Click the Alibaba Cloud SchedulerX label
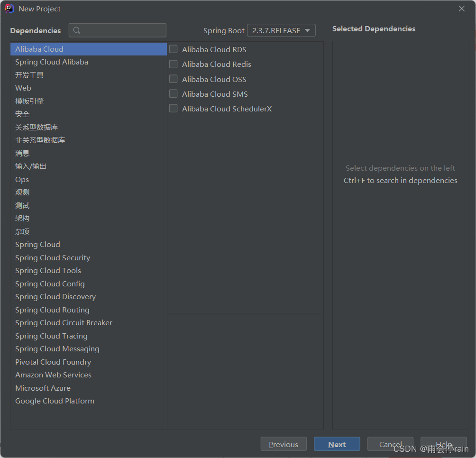 [227, 109]
